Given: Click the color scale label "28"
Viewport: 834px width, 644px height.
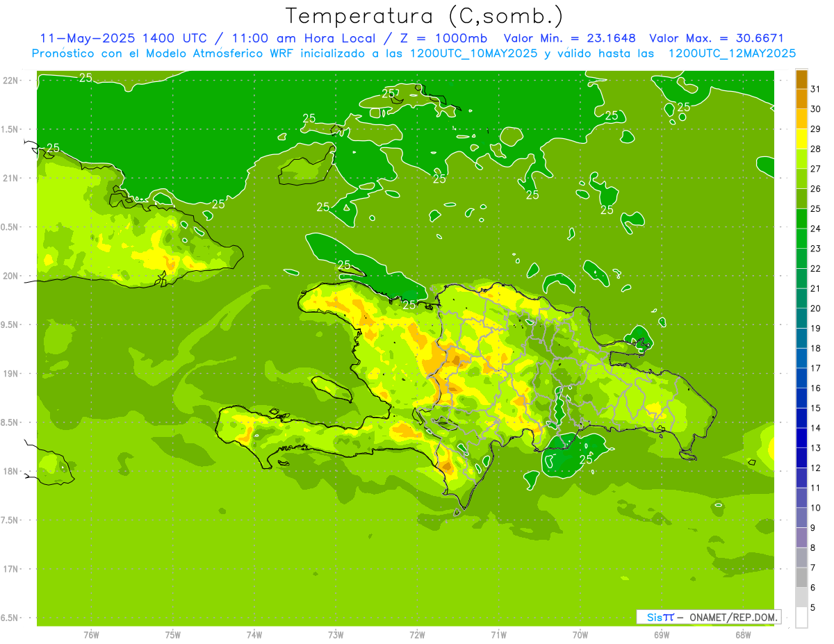Looking at the screenshot, I should [816, 149].
